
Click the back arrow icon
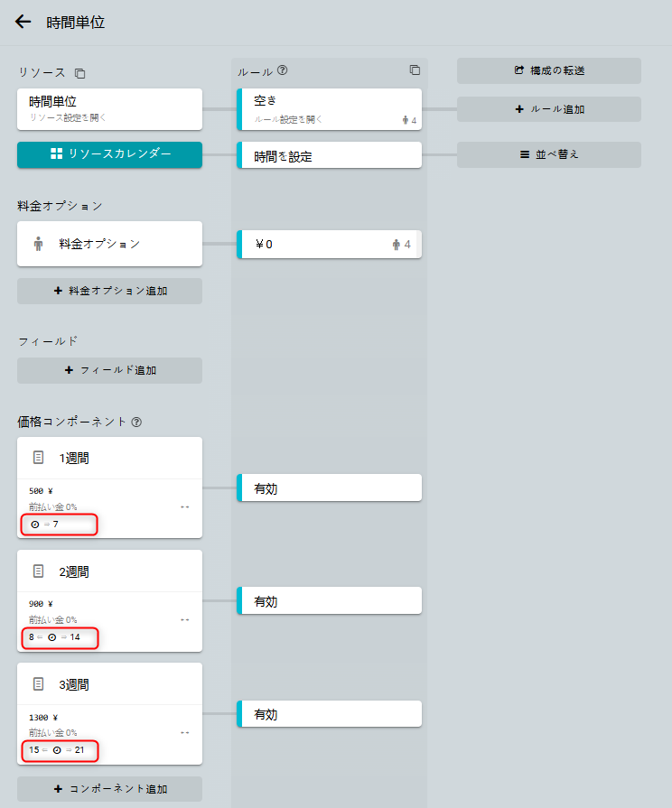(x=23, y=23)
